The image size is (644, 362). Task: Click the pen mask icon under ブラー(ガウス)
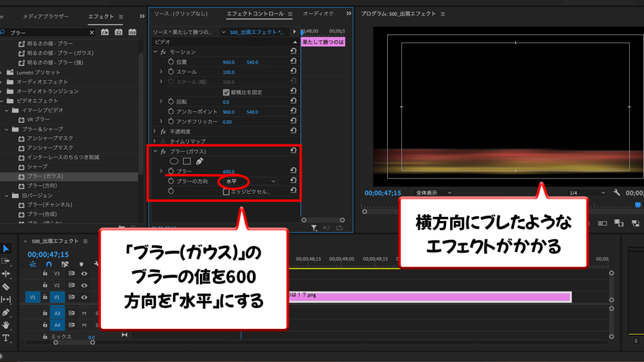199,161
